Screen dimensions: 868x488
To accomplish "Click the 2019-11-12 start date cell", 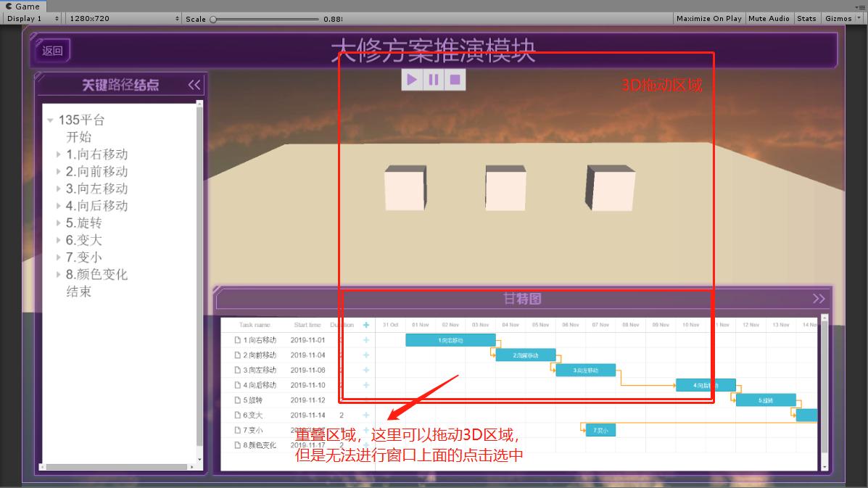I will tap(307, 400).
